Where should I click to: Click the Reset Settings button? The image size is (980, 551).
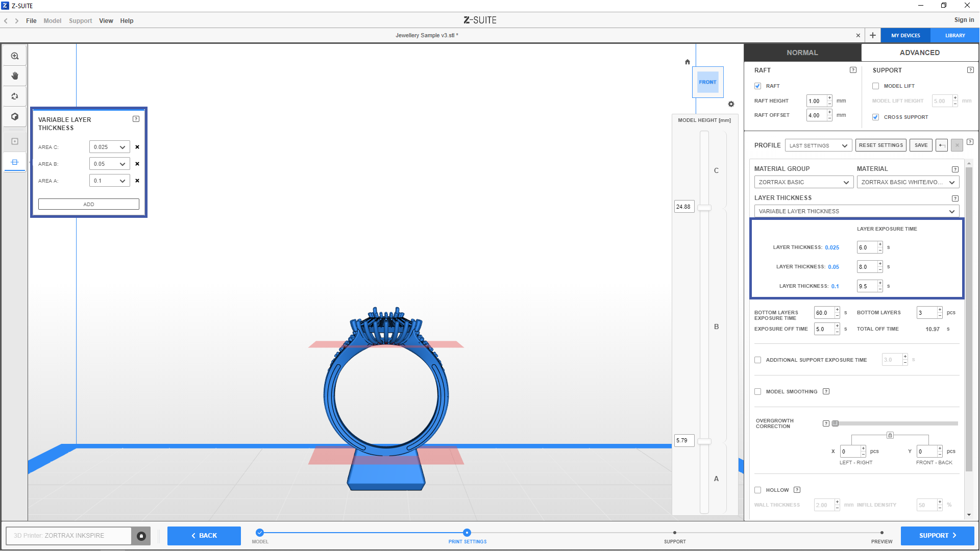(x=880, y=145)
